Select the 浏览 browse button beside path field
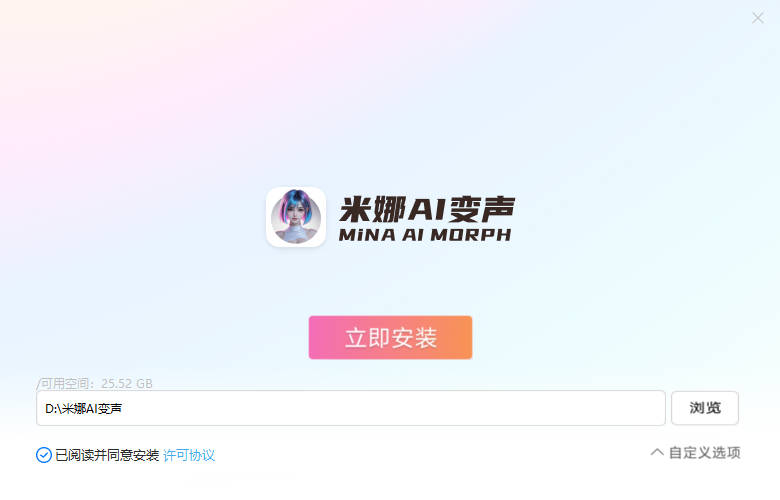780x500 pixels. point(705,408)
